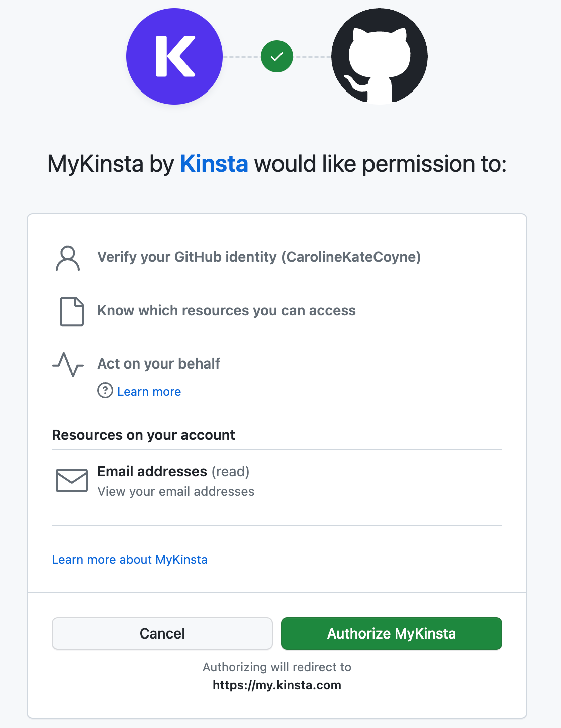Open Learn more about MyKinsta link
Screen dimensions: 561x728
point(130,560)
